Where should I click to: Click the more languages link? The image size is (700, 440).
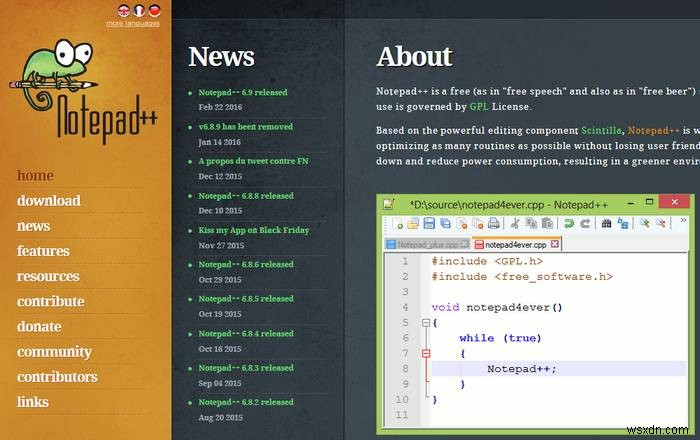133,23
